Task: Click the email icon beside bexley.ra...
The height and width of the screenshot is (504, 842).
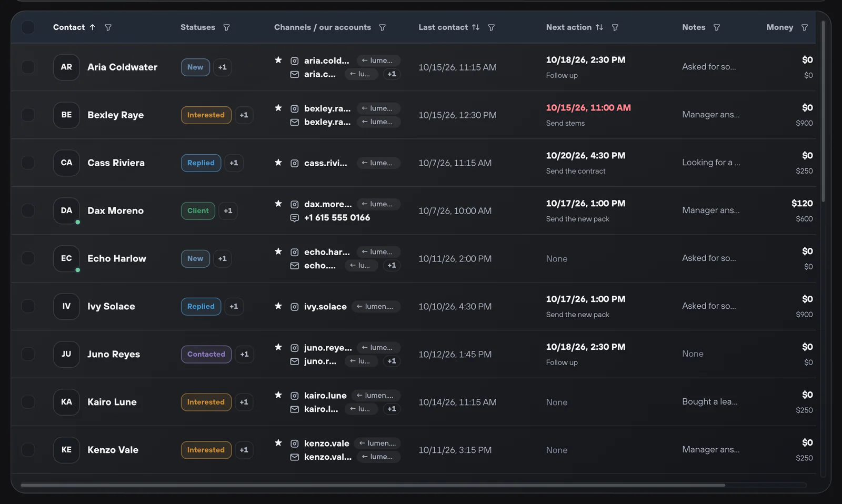Action: [x=295, y=122]
